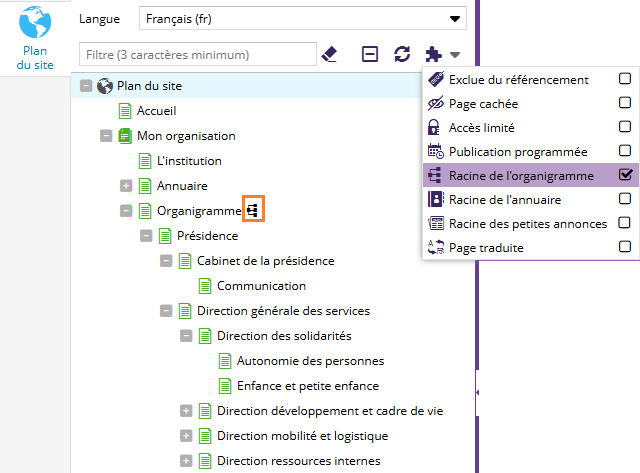This screenshot has height=473, width=640.
Task: Refresh the sitemap tree
Action: click(x=402, y=54)
